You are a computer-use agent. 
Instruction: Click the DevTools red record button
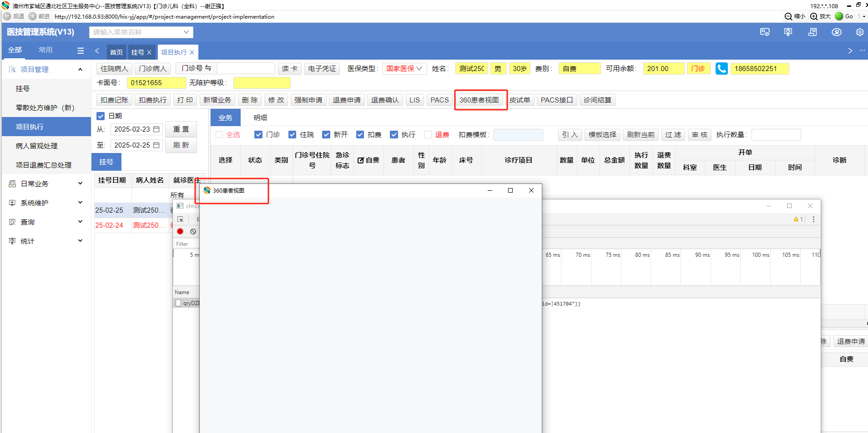click(x=180, y=231)
